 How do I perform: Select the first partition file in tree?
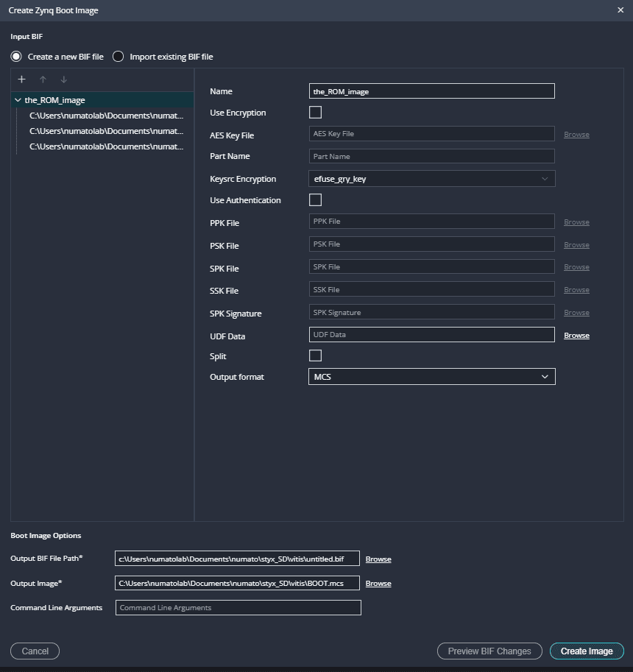(106, 116)
